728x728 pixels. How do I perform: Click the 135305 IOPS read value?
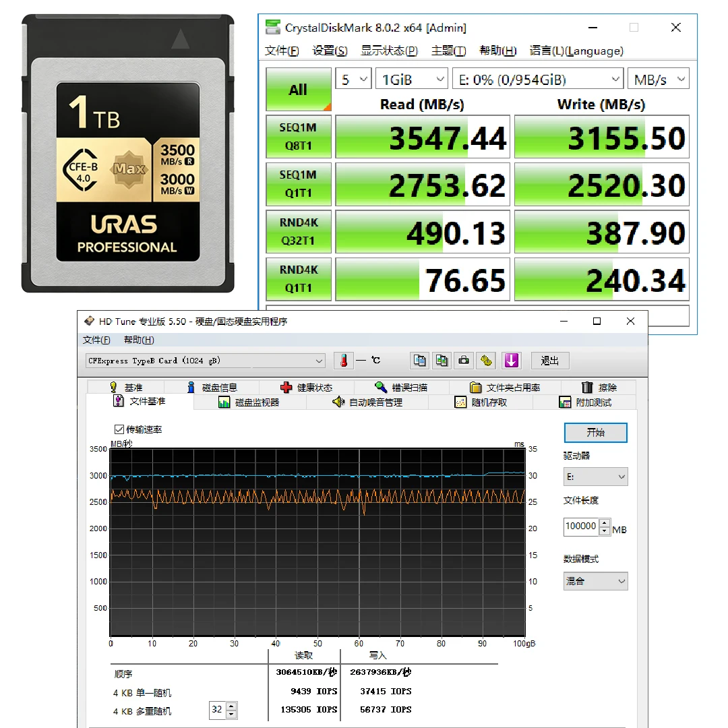309,710
